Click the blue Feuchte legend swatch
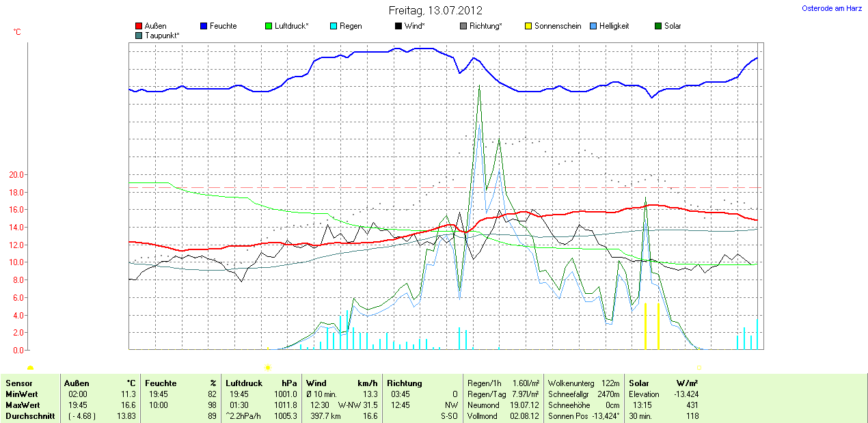The width and height of the screenshot is (868, 423). 204,26
